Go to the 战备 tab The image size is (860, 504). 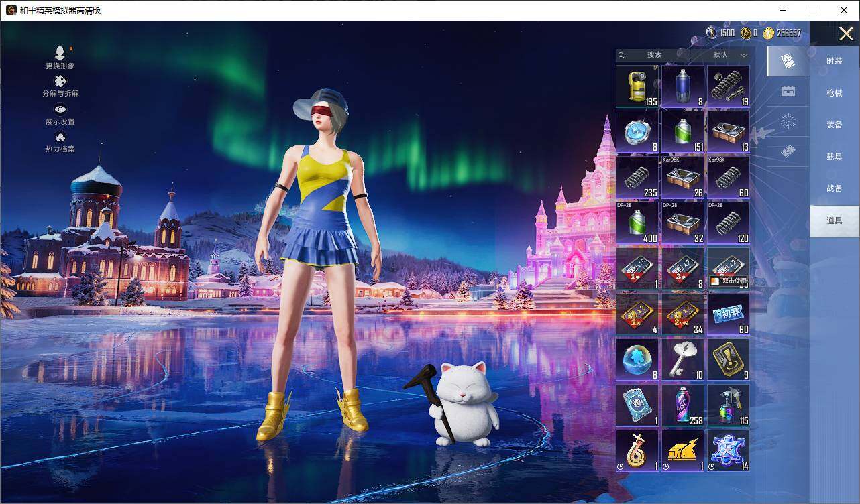(x=835, y=188)
